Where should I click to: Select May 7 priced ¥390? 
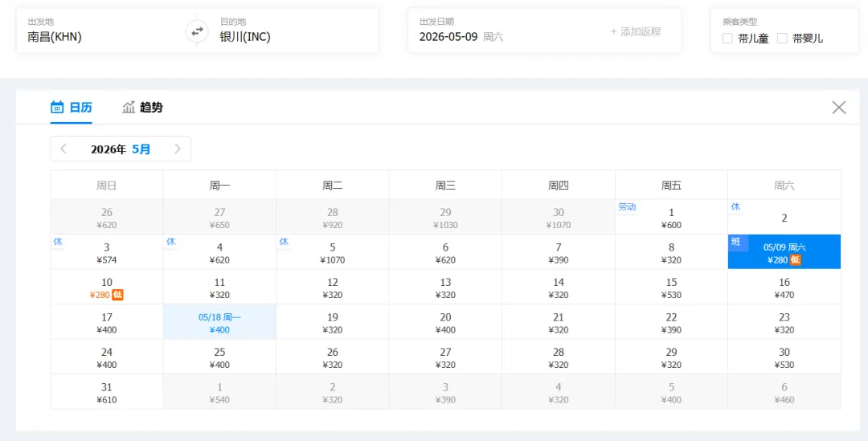[558, 251]
